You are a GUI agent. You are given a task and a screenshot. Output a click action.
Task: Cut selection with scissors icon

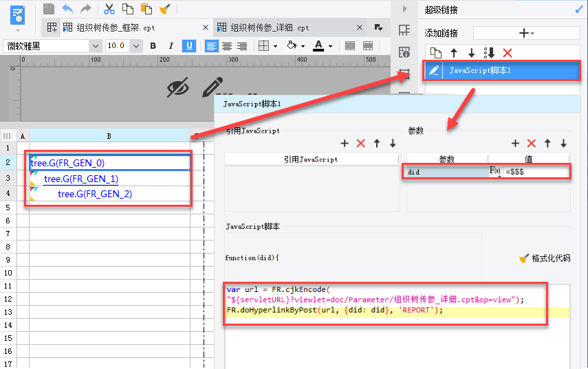tap(109, 9)
